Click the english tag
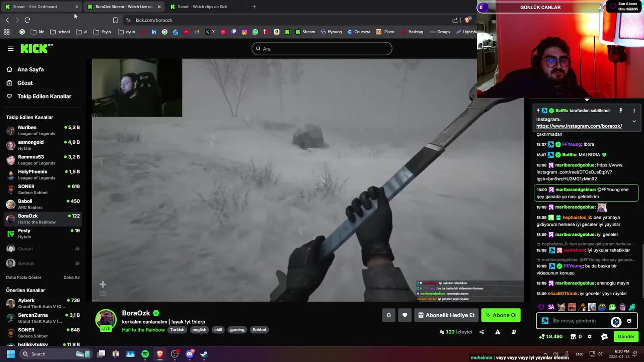The image size is (644, 362). coord(199,330)
